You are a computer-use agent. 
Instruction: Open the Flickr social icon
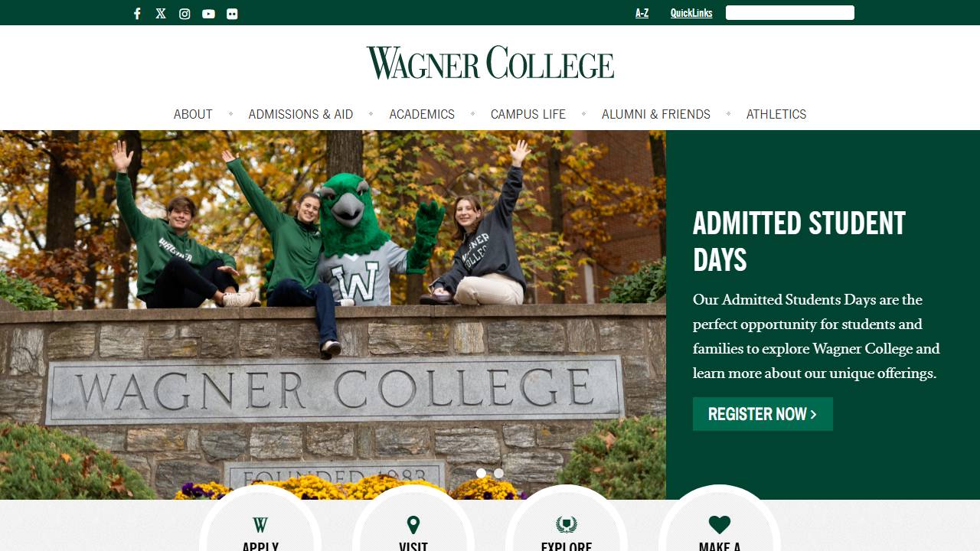click(x=232, y=14)
